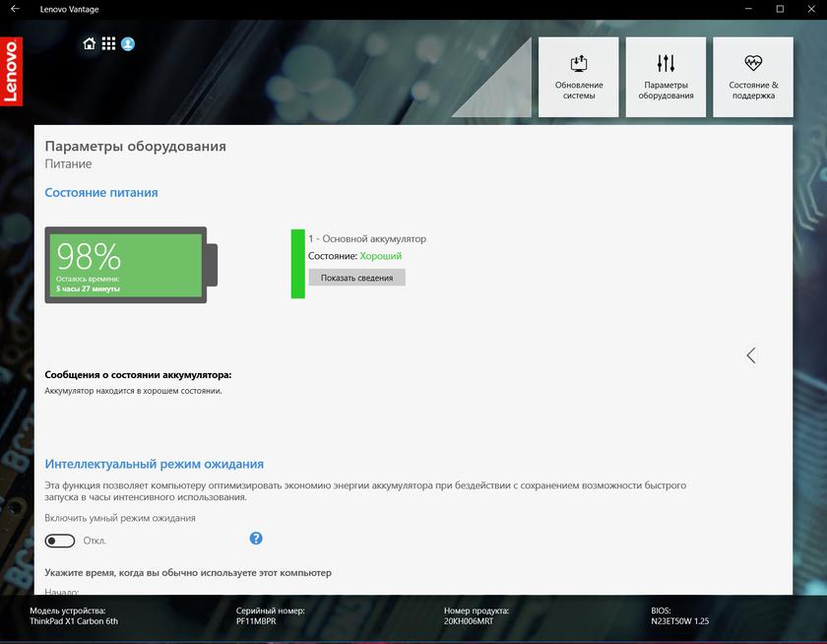The width and height of the screenshot is (827, 644).
Task: Enable the умный режим ожидания toggle
Action: pos(60,541)
